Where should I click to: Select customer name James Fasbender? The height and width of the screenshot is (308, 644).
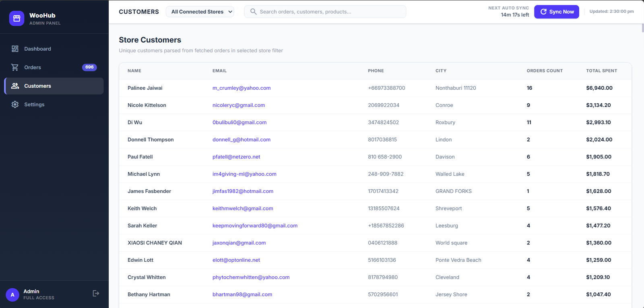149,191
